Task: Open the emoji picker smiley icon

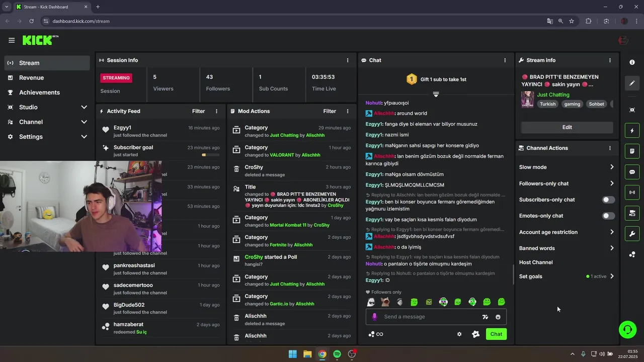Action: point(498,317)
